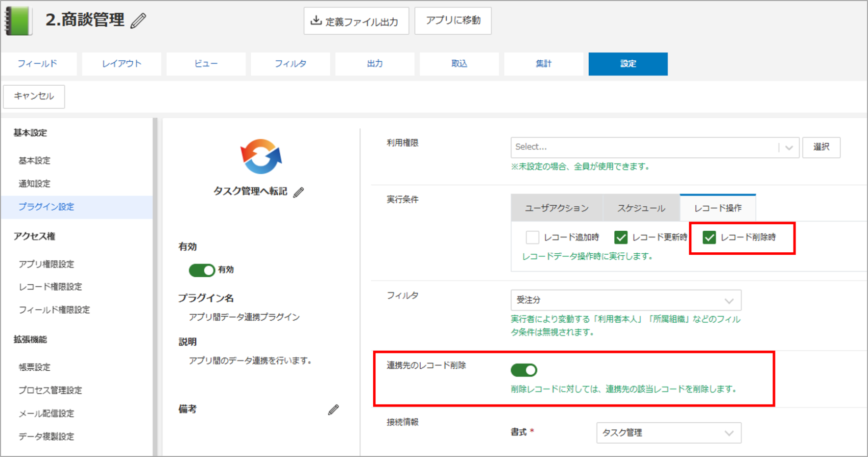Click the green notebook app icon
Image resolution: width=868 pixels, height=457 pixels.
pos(18,20)
